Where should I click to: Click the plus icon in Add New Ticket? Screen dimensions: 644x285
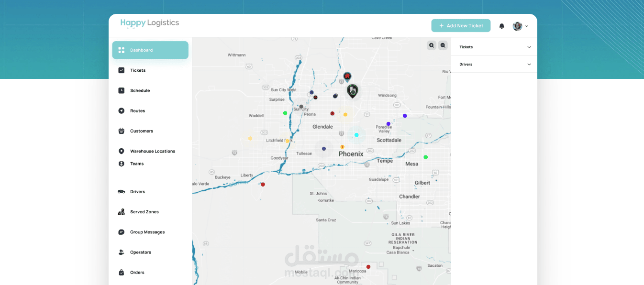pos(441,26)
